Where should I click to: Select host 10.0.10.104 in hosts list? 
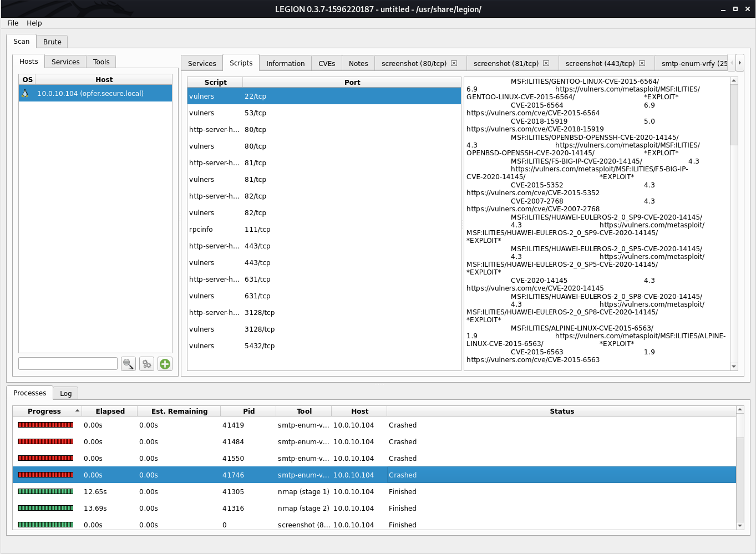90,93
